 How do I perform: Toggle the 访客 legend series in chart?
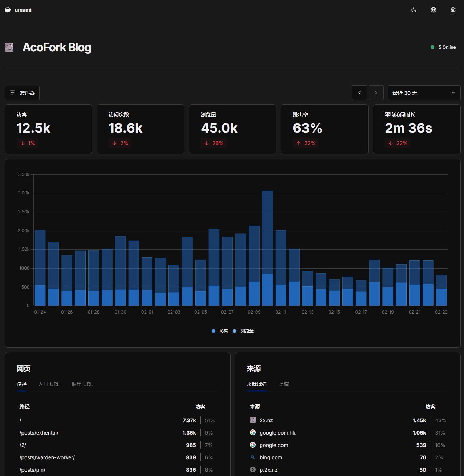coord(220,331)
